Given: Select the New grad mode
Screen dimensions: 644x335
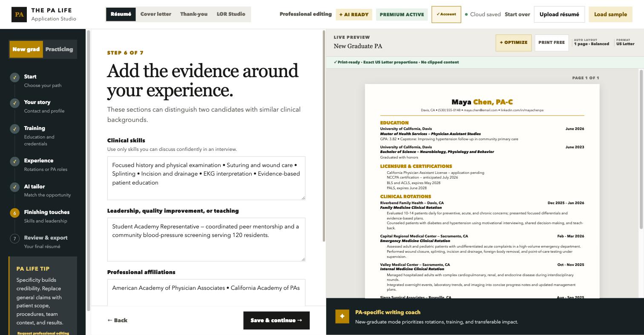Looking at the screenshot, I should pyautogui.click(x=26, y=49).
